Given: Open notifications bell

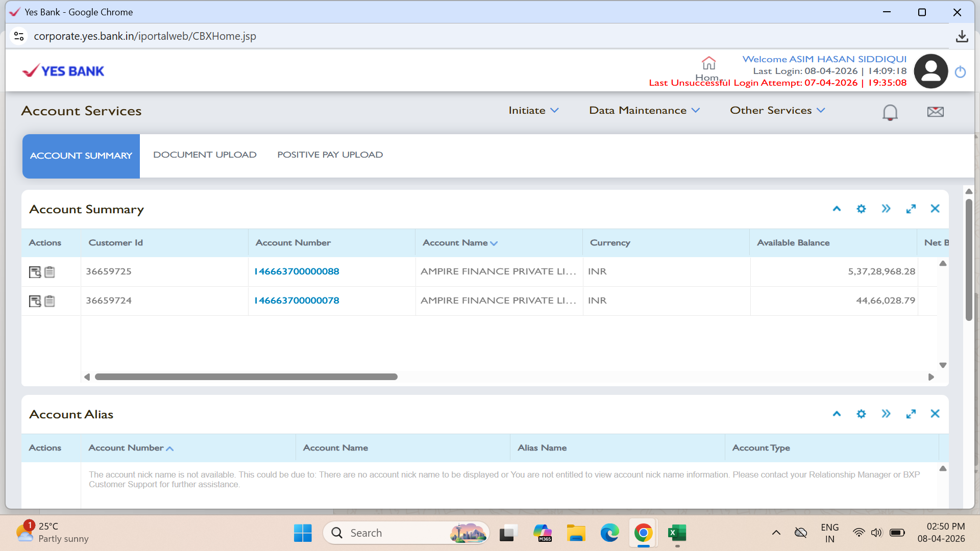Looking at the screenshot, I should 890,112.
